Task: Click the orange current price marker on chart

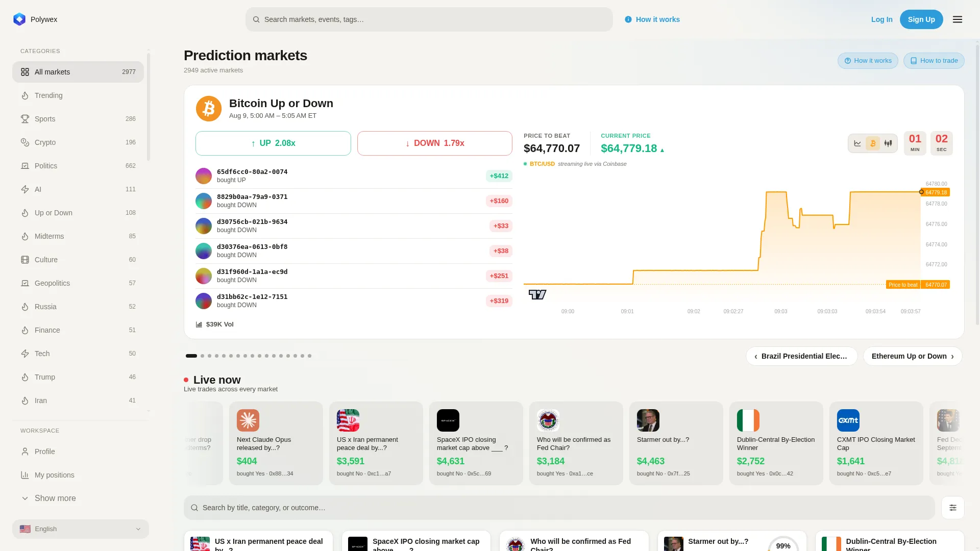Action: (x=921, y=192)
